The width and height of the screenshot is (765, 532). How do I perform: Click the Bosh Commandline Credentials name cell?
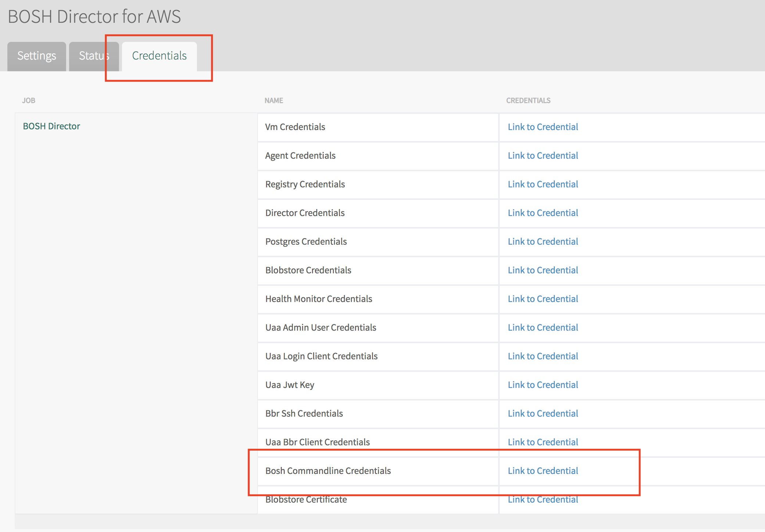pos(328,471)
